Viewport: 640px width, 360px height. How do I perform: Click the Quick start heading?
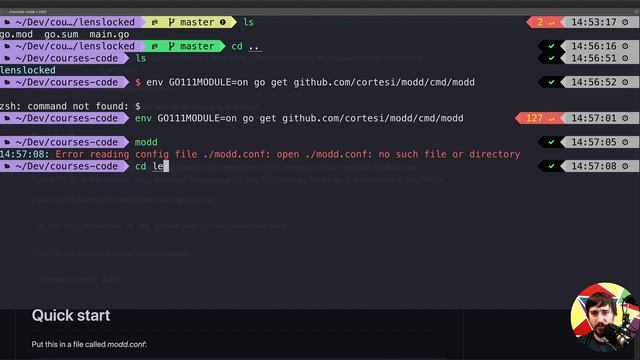(71, 316)
